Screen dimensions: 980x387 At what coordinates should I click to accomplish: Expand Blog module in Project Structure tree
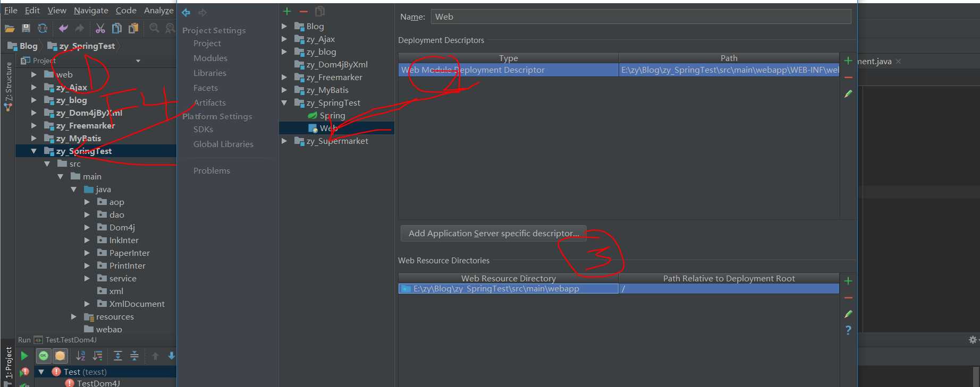pyautogui.click(x=284, y=26)
